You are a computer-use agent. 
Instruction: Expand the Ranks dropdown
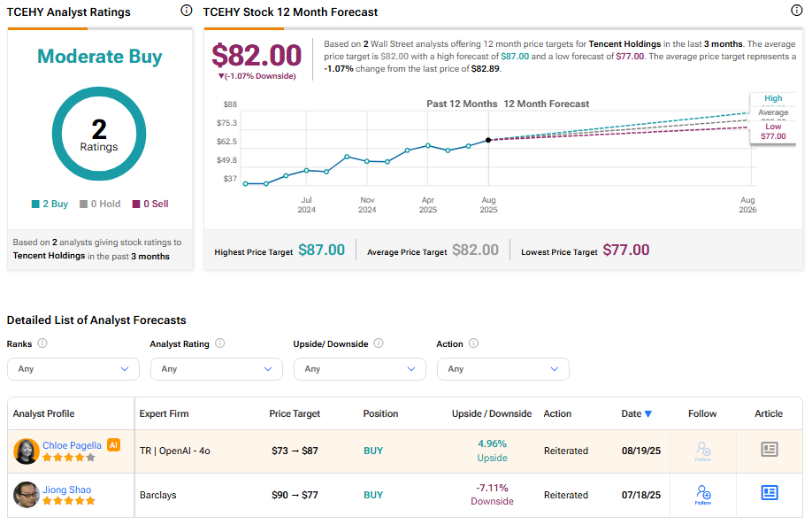[x=73, y=369]
